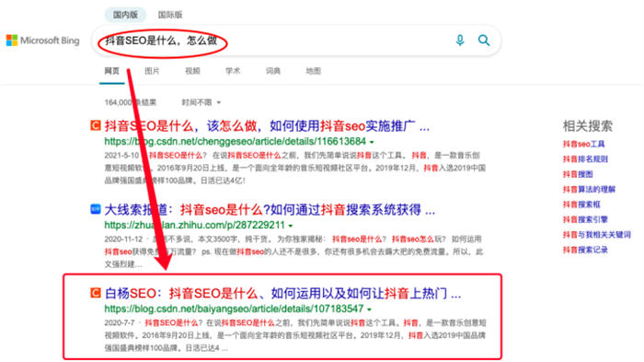Screen dimensions: 644x362
Task: Open related search 抖音搜索引擎
Action: [585, 219]
